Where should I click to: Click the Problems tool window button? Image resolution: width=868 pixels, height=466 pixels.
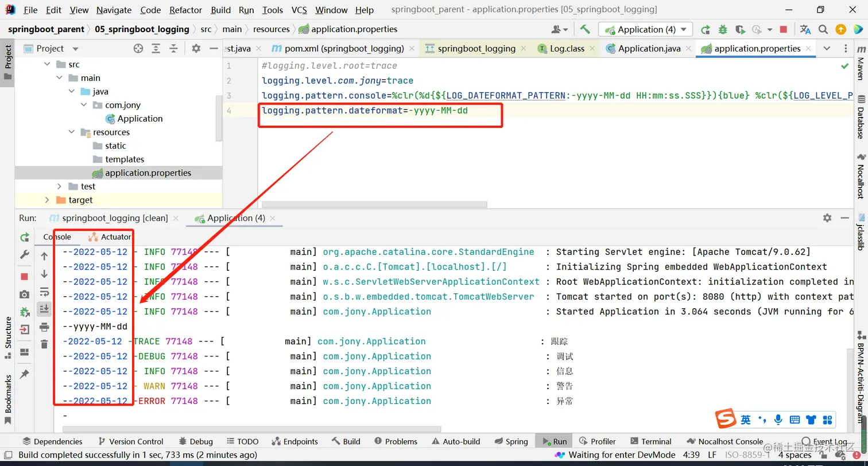396,441
